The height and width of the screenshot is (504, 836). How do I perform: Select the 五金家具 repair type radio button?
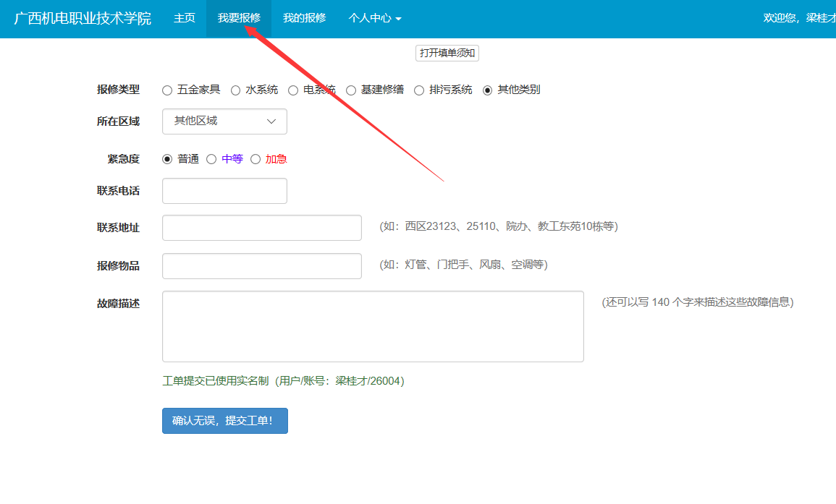point(167,90)
